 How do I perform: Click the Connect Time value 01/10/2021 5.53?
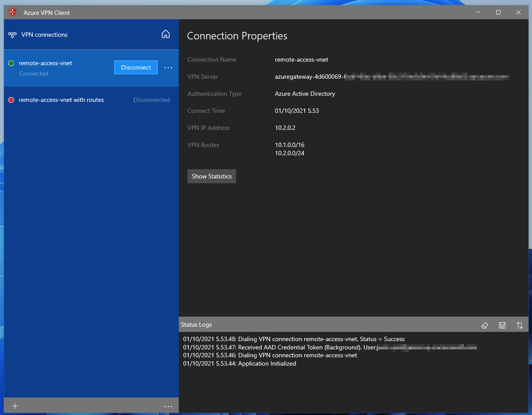tap(297, 111)
